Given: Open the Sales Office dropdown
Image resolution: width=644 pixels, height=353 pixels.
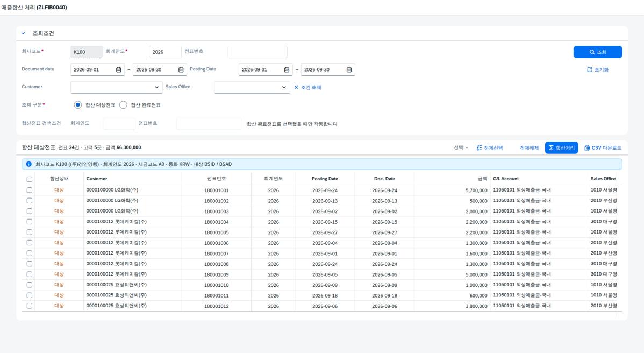Looking at the screenshot, I should (x=252, y=87).
